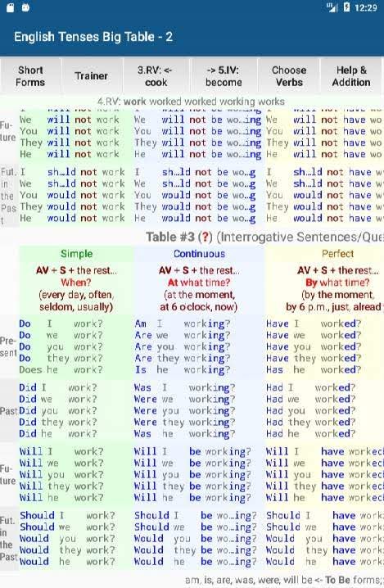This screenshot has height=588, width=384.
Task: Tap 'Will he be working?' row
Action: [192, 498]
